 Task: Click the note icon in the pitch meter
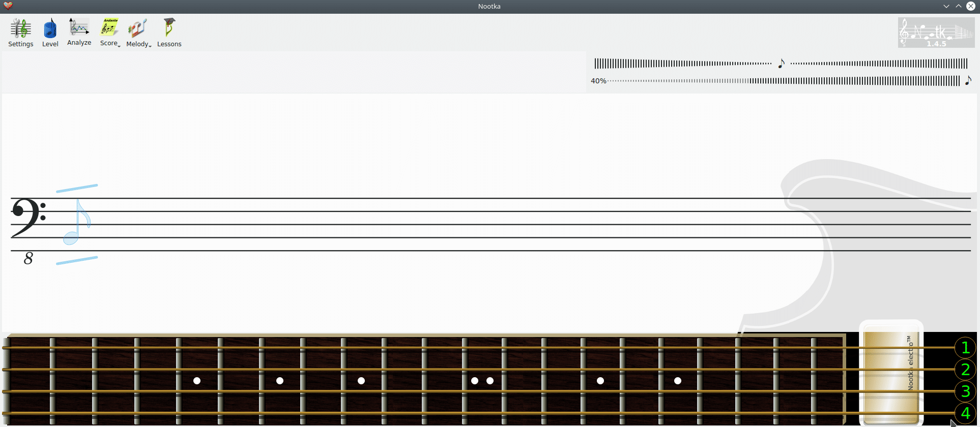[781, 64]
